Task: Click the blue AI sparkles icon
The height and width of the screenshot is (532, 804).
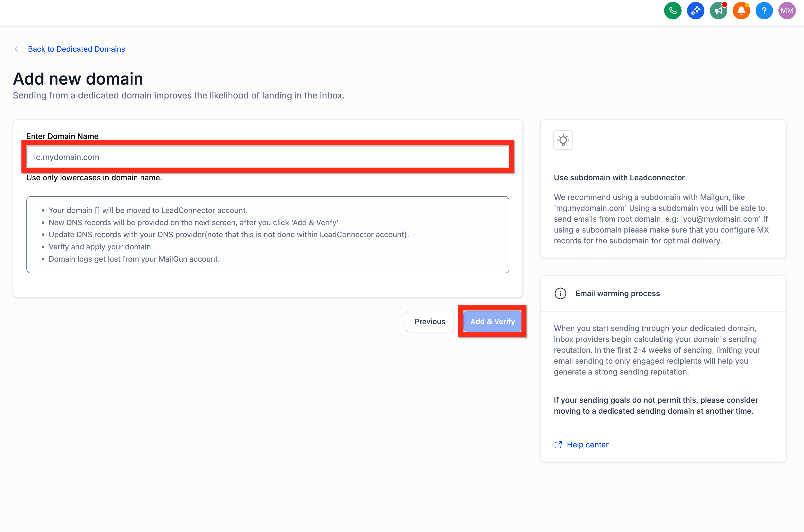Action: (695, 11)
